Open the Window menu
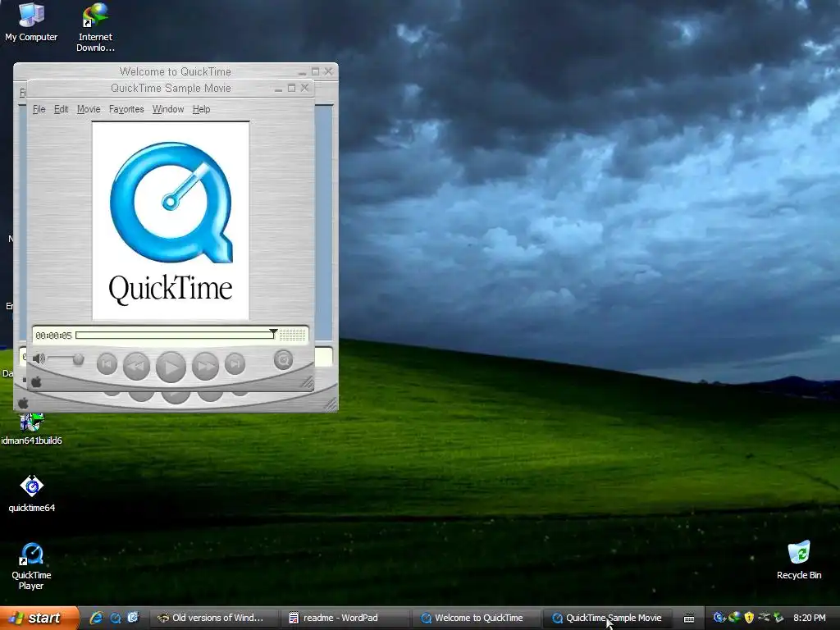This screenshot has height=630, width=840. [168, 109]
